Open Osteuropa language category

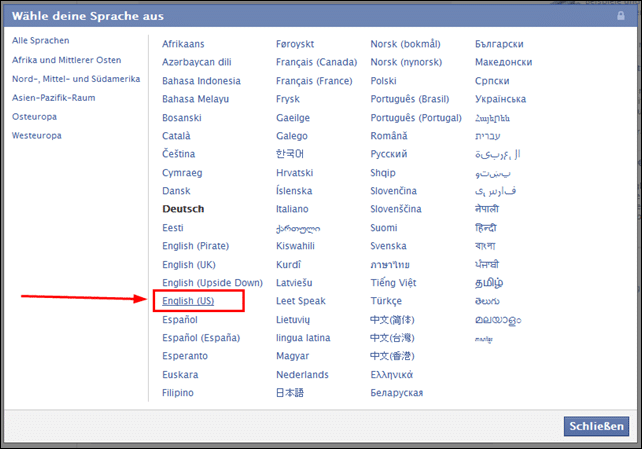pyautogui.click(x=34, y=117)
